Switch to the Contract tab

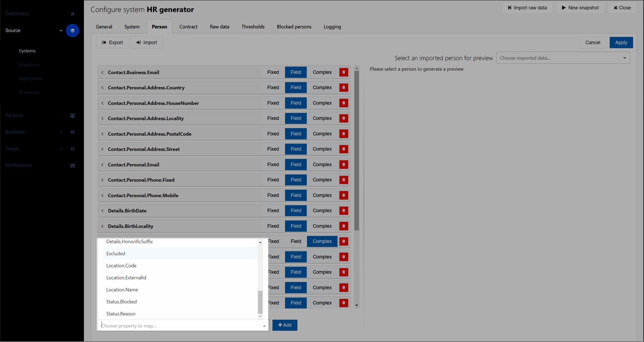click(x=189, y=27)
